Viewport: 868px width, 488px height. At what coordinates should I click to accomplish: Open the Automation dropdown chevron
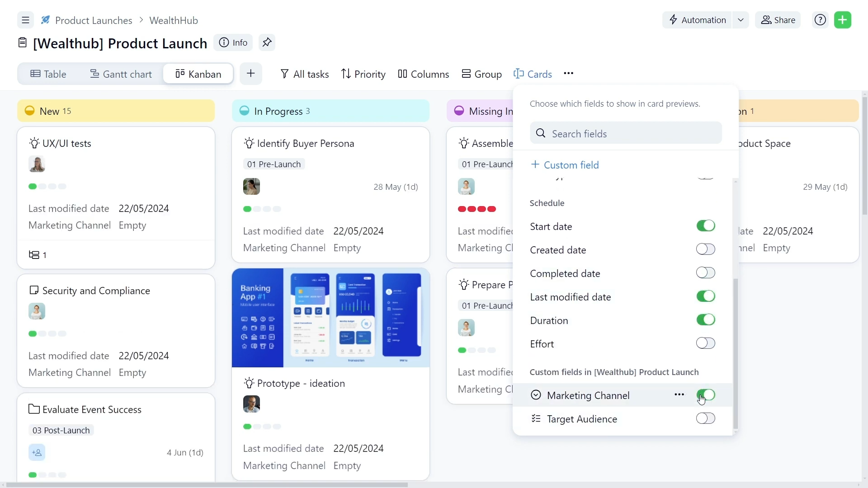(x=741, y=20)
